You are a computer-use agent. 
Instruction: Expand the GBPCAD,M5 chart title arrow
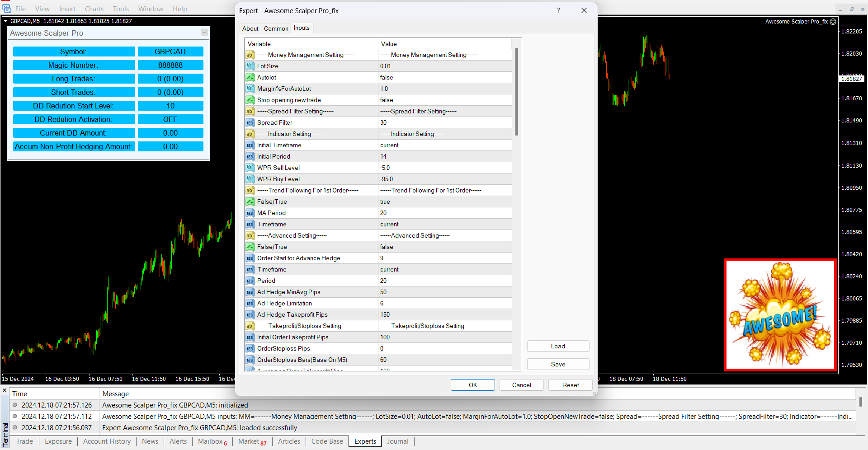point(6,21)
